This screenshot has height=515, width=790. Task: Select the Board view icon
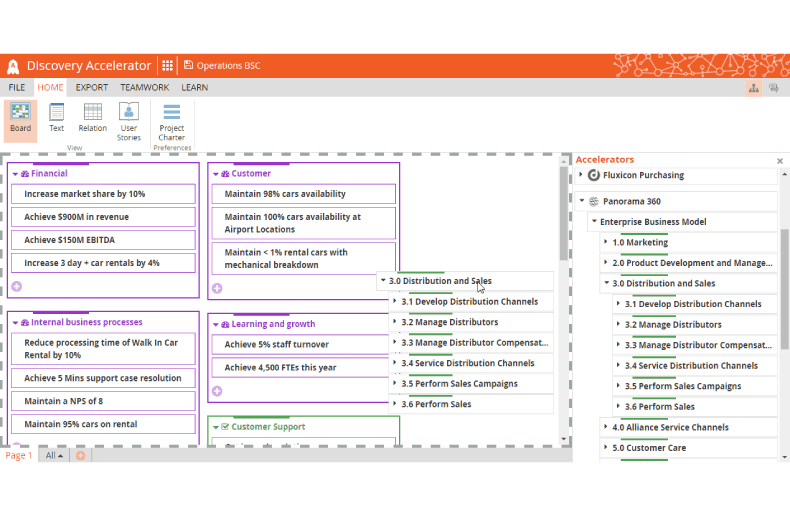[x=21, y=121]
